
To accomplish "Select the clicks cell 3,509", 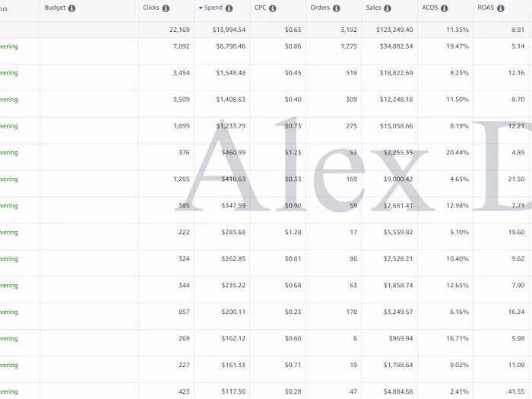I will tap(181, 100).
